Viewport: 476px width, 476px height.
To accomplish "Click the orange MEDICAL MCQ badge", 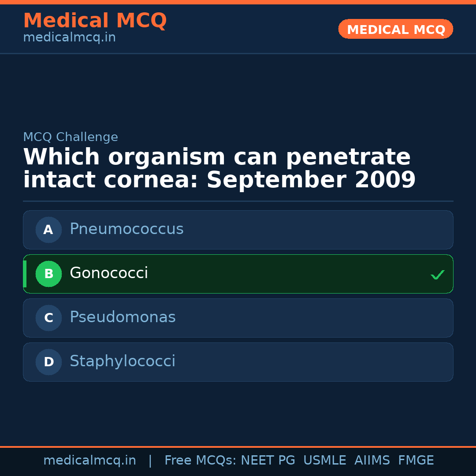I will tap(395, 29).
